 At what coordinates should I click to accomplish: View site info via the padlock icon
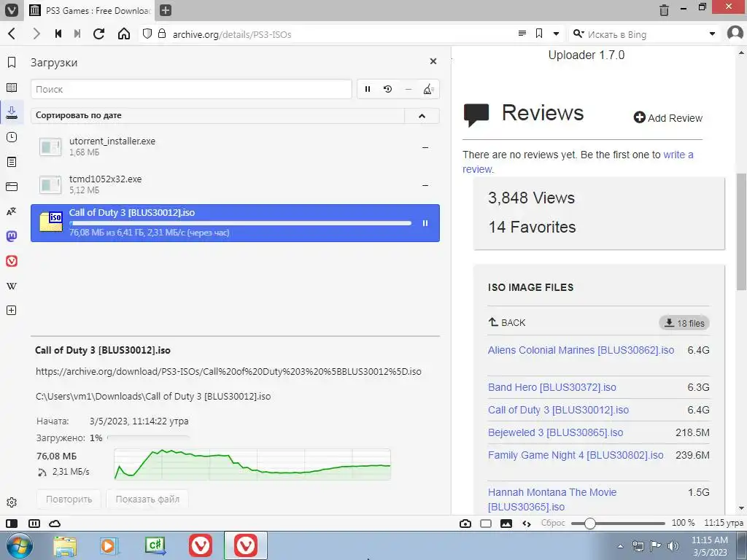pos(161,34)
